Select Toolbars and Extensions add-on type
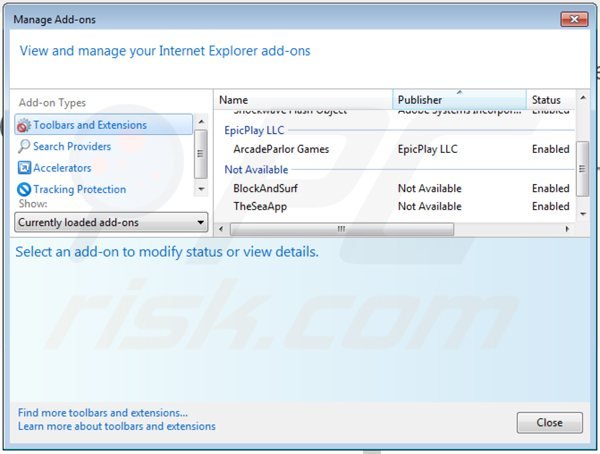600x454 pixels. tap(103, 125)
